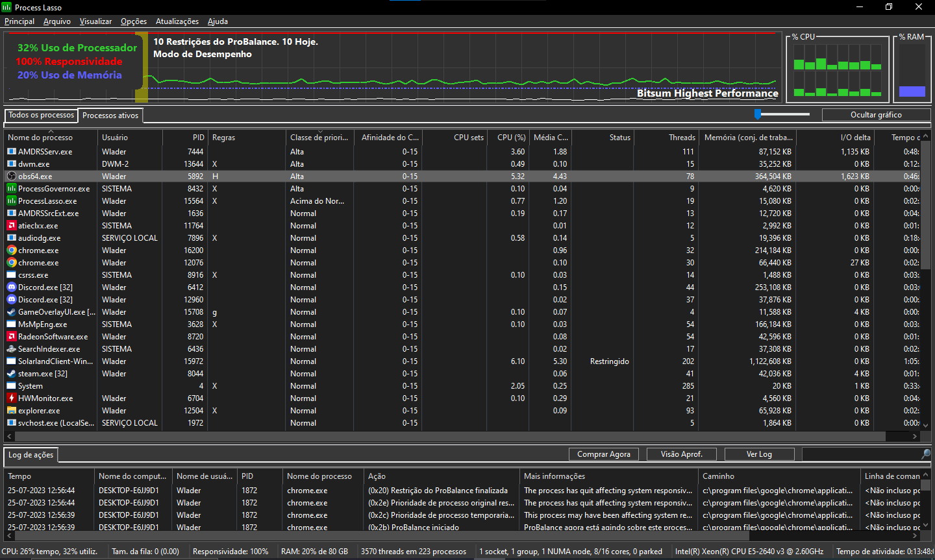
Task: Open the Principal menu
Action: pos(19,21)
